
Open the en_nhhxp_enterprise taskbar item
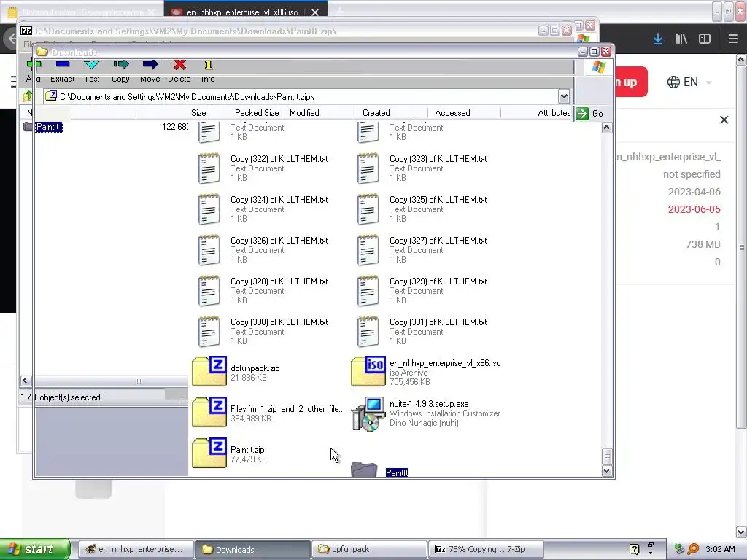(135, 549)
